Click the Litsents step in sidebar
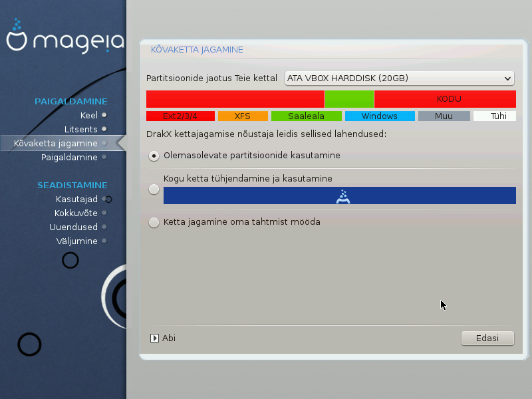The height and width of the screenshot is (399, 532). (80, 129)
